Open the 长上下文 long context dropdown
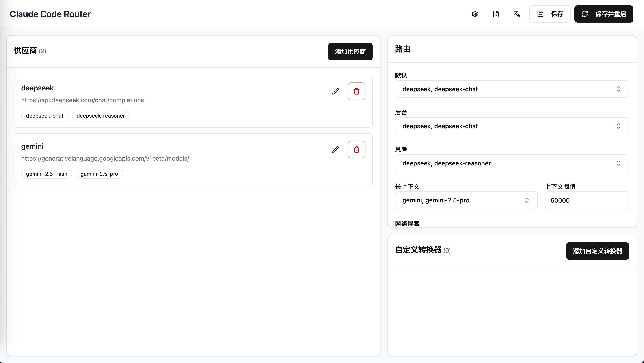 466,200
